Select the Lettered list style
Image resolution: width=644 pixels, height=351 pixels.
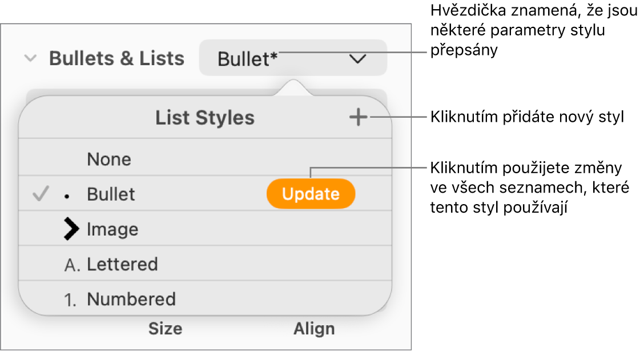pyautogui.click(x=122, y=264)
